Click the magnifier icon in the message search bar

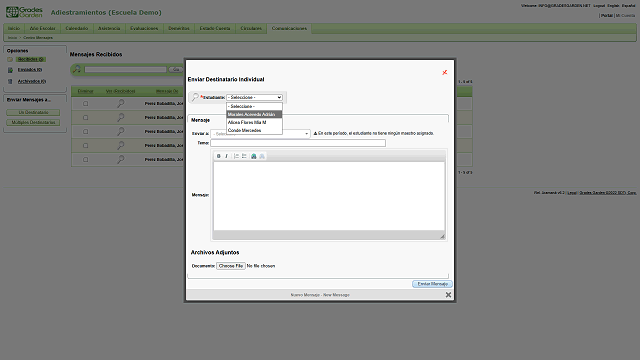click(x=76, y=69)
